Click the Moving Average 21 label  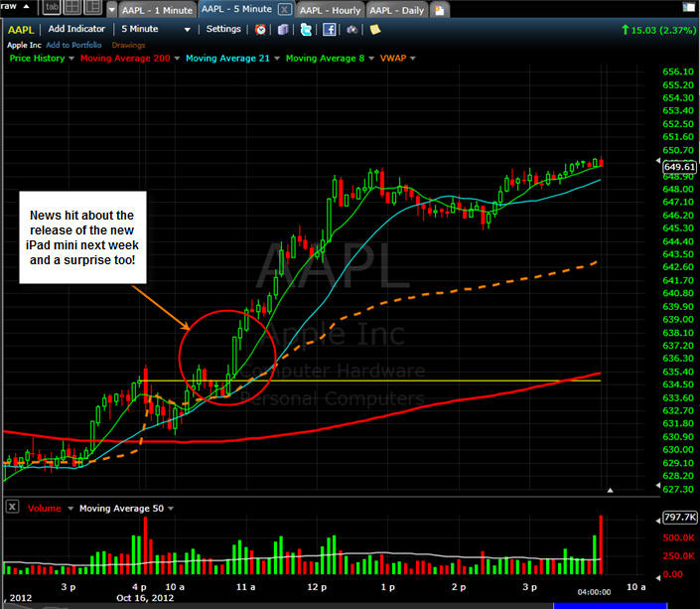pos(227,58)
